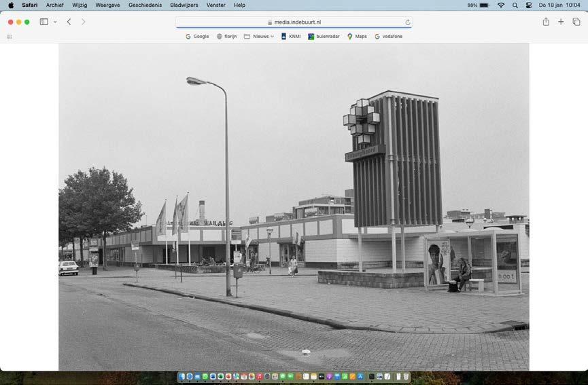Expand the tab group dropdown arrow
The height and width of the screenshot is (385, 588).
[x=55, y=22]
